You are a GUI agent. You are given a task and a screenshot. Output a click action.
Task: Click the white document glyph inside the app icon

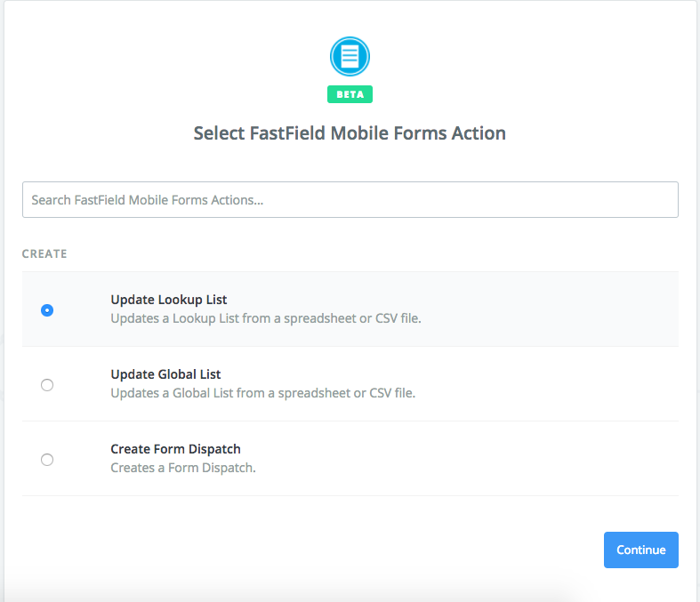coord(350,57)
